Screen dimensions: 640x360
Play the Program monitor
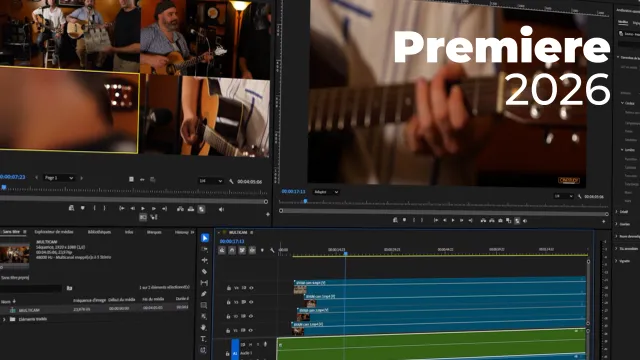tap(453, 220)
